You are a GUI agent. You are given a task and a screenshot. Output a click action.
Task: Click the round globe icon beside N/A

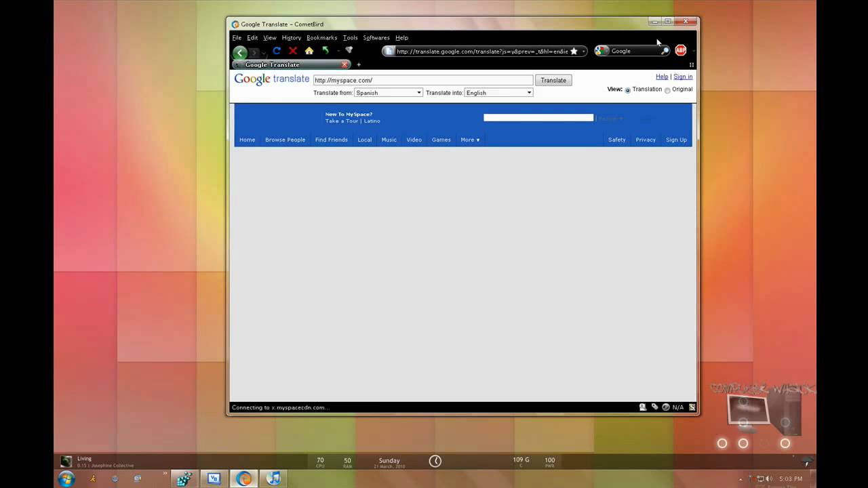666,407
